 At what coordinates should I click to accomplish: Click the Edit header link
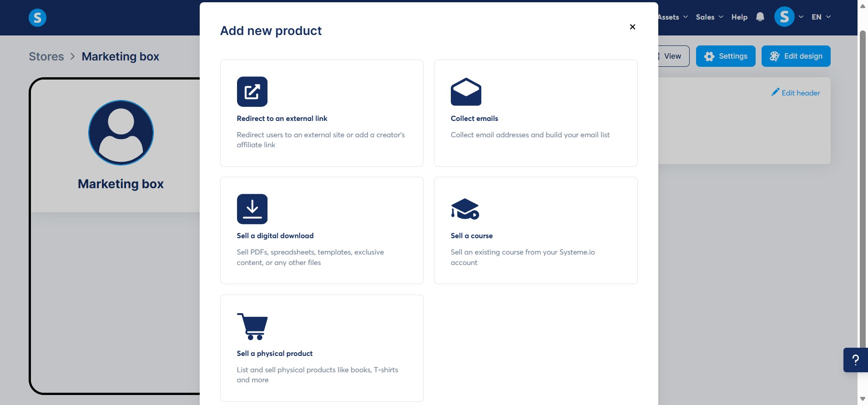pyautogui.click(x=796, y=93)
